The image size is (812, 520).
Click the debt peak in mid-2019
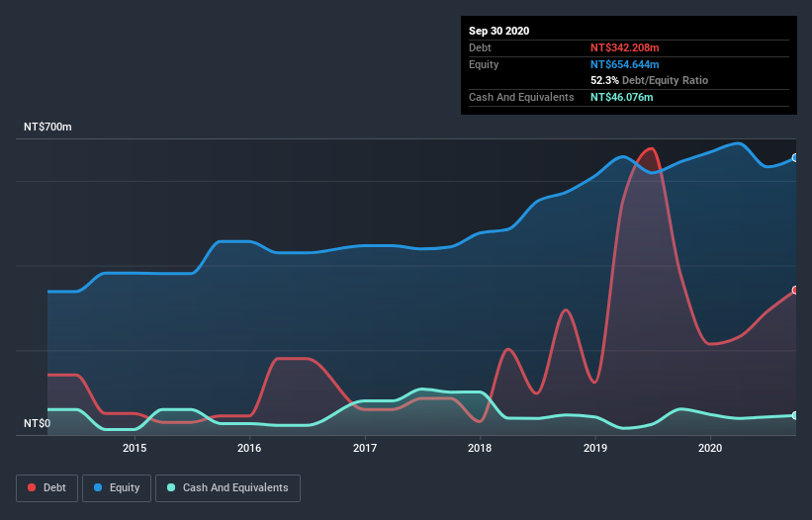[651, 149]
